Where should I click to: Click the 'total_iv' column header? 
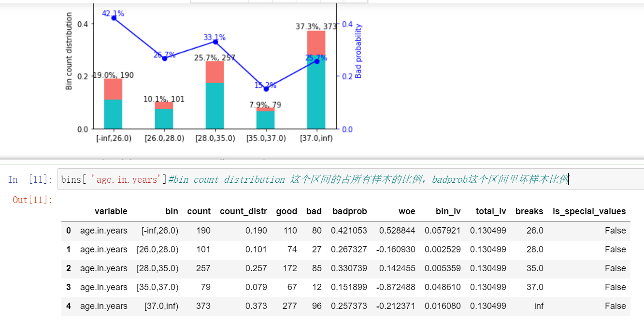tap(491, 211)
